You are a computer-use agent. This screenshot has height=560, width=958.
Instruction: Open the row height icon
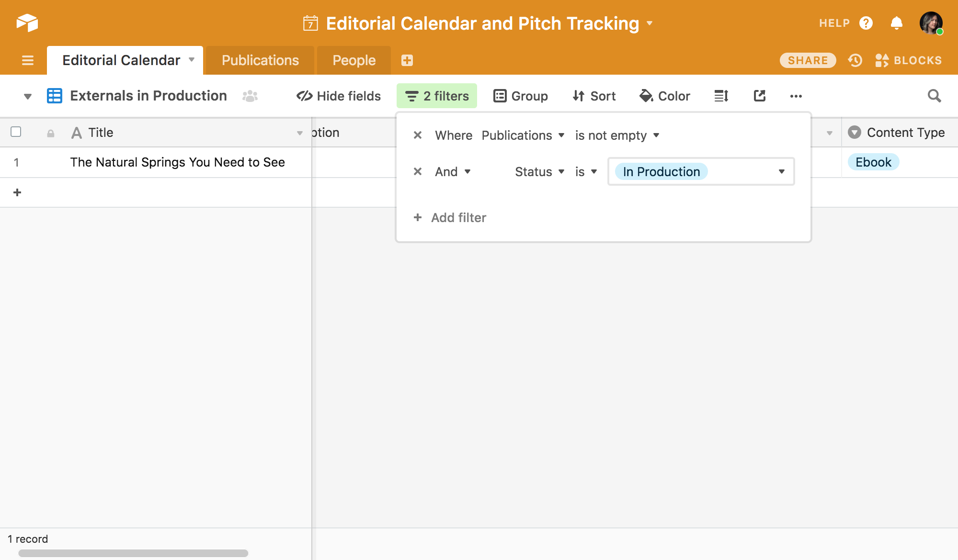[x=721, y=96]
